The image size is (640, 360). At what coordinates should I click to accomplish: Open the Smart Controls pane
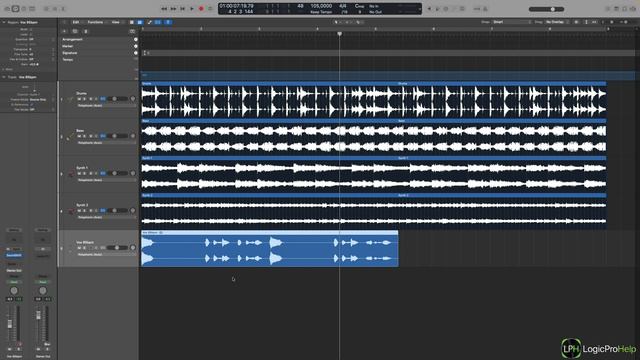point(46,9)
